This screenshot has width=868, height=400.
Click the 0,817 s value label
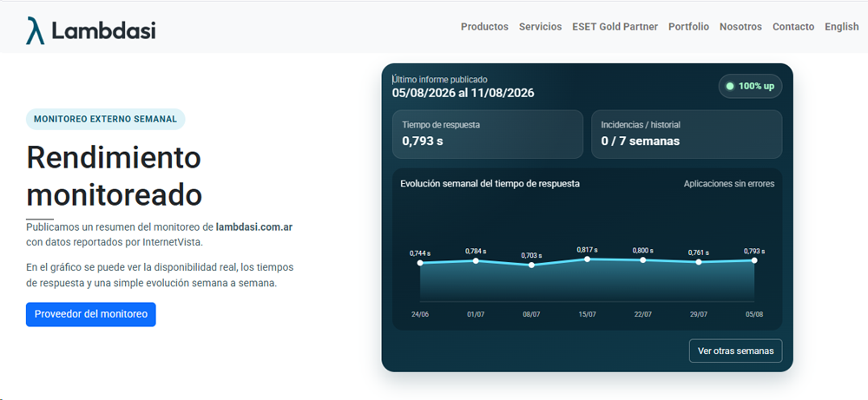pyautogui.click(x=588, y=250)
